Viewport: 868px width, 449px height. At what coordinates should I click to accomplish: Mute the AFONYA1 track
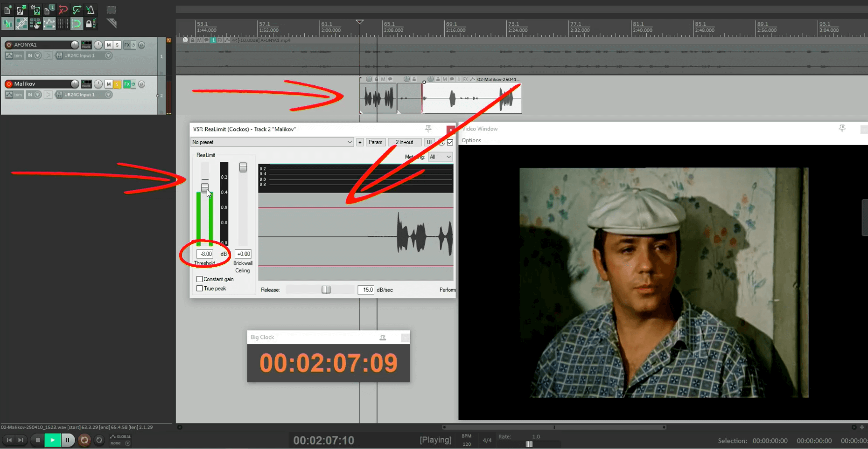(x=109, y=45)
